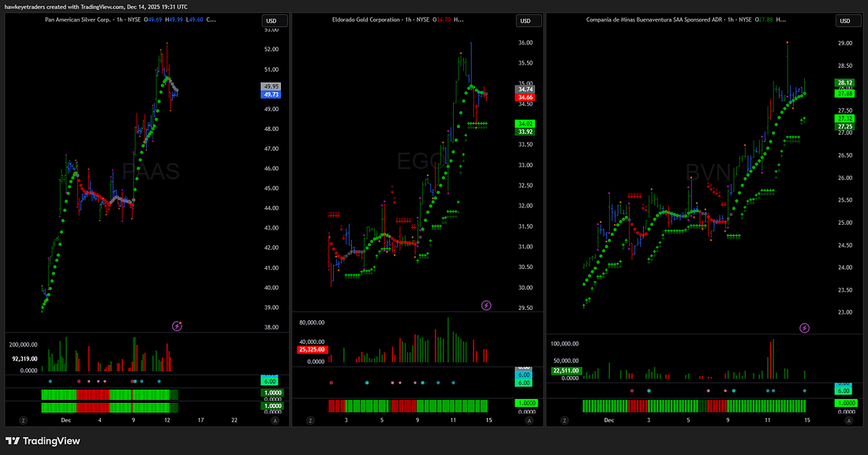Click the bright green 27.88 price label

pos(845,94)
